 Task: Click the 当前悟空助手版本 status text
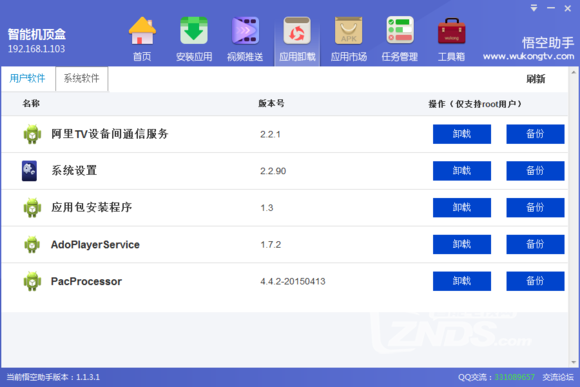[x=53, y=377]
